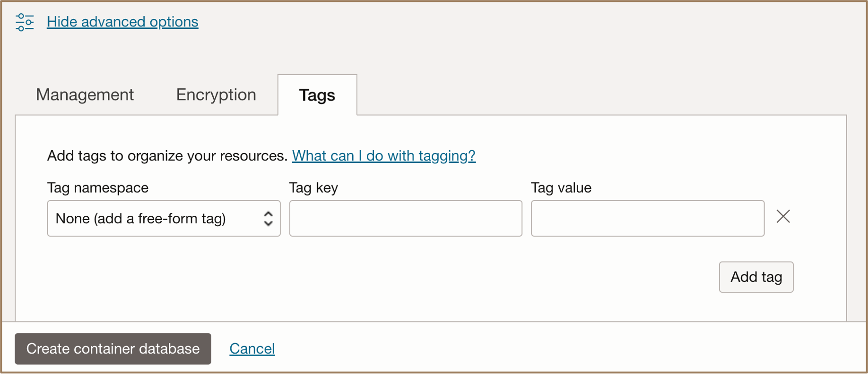
Task: Focus the Tag value text box
Action: coord(647,219)
